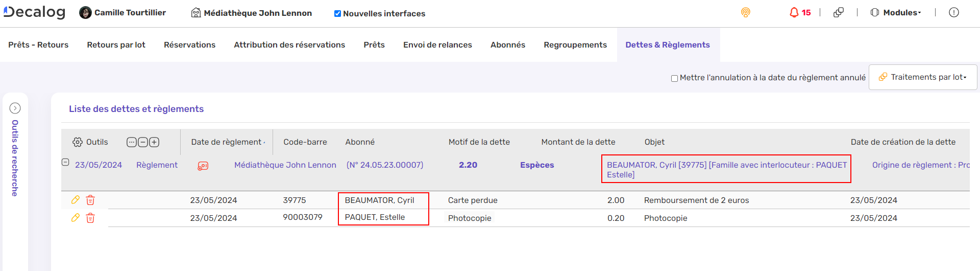Open the Prêts - Retours tab
The height and width of the screenshot is (271, 980).
(x=38, y=45)
